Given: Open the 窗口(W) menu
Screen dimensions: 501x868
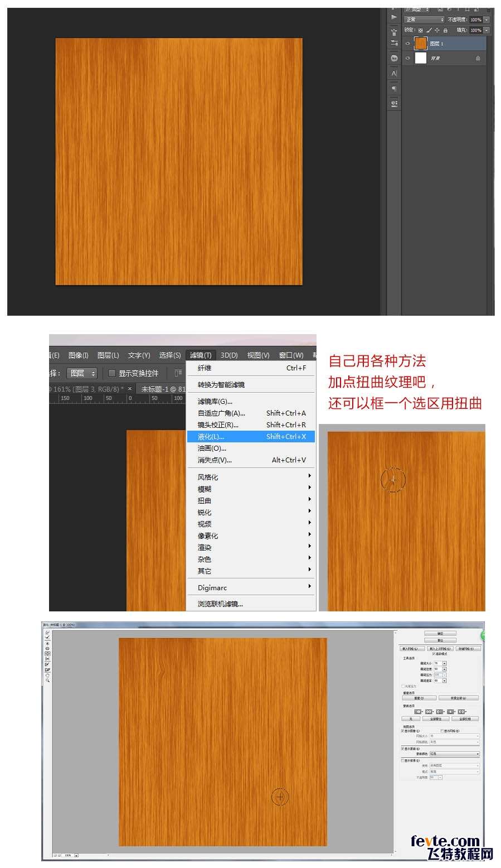Looking at the screenshot, I should click(291, 355).
